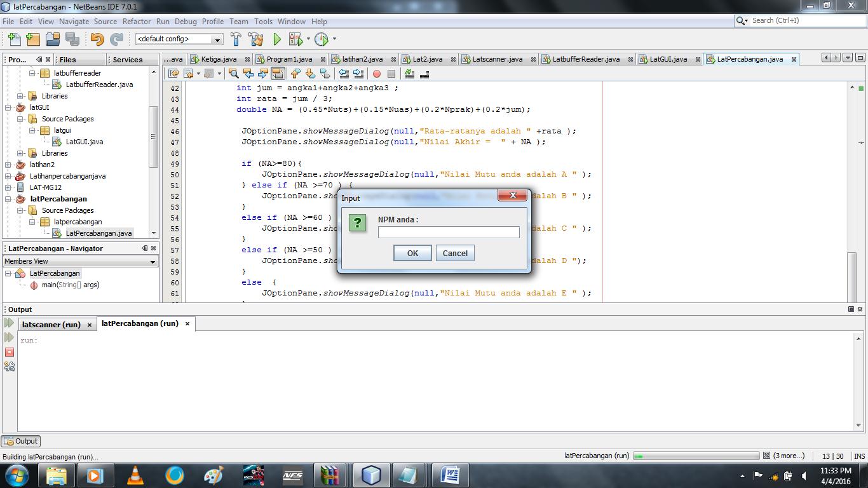This screenshot has width=868, height=488.
Task: Cancel the NPM input dialog
Action: (455, 253)
